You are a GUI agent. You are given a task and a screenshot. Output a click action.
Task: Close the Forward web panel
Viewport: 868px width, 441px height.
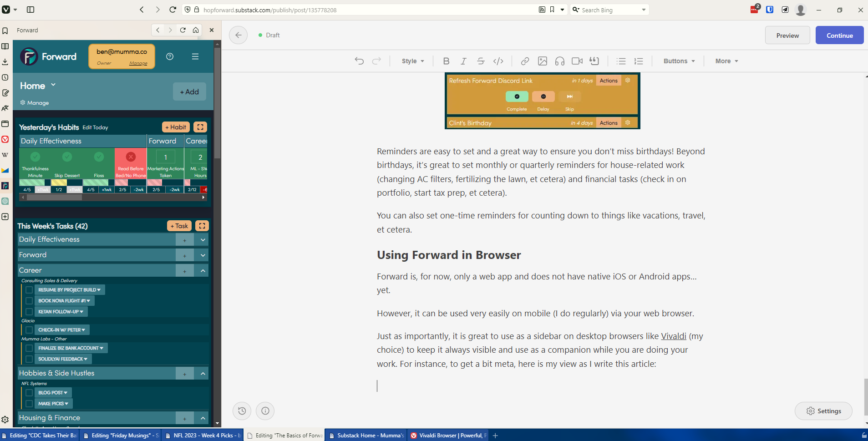[212, 30]
